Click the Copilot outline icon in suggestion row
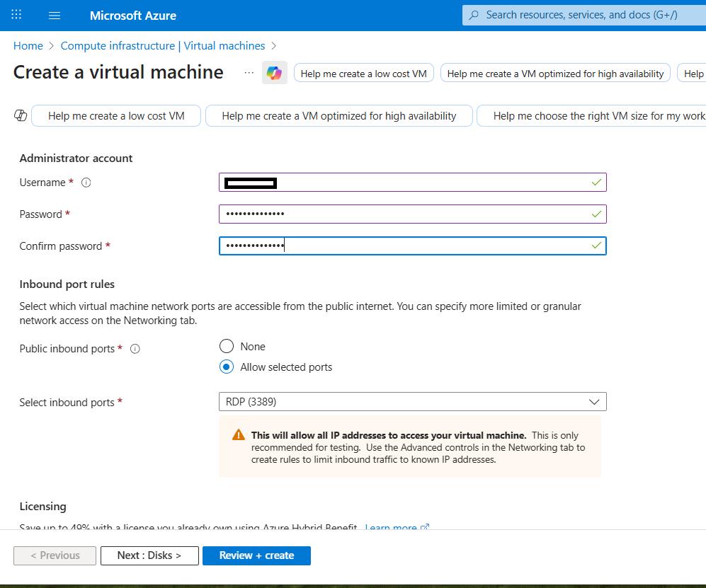The image size is (706, 588). coord(21,115)
